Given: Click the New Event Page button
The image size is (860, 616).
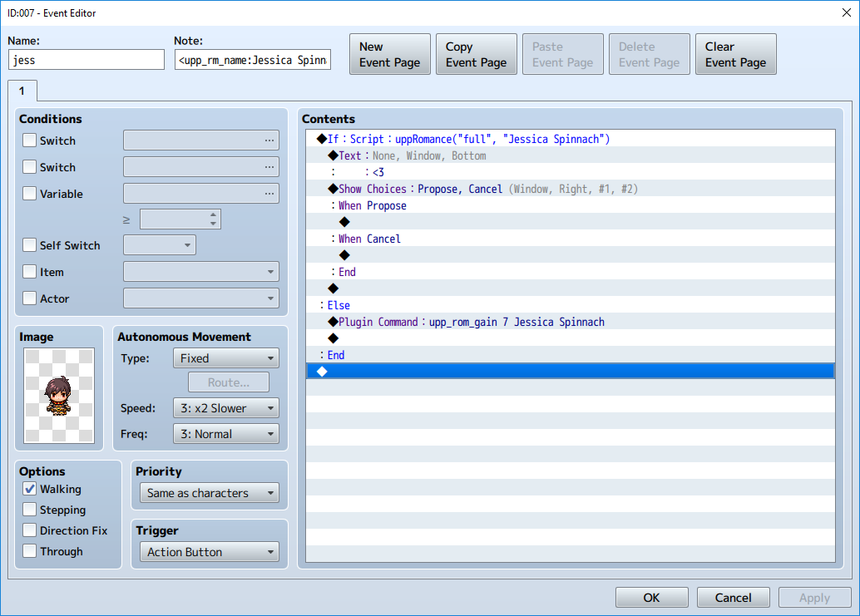Looking at the screenshot, I should point(389,55).
